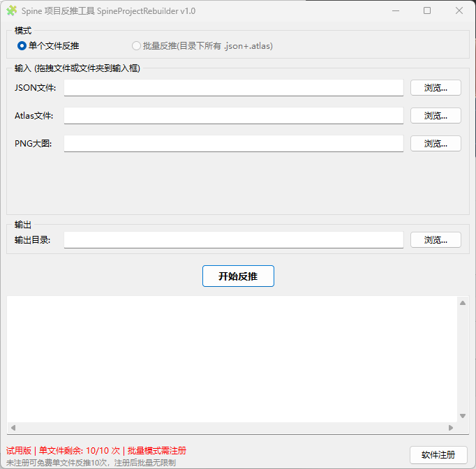
Task: Click the log scroll left arrow
Action: [13, 428]
